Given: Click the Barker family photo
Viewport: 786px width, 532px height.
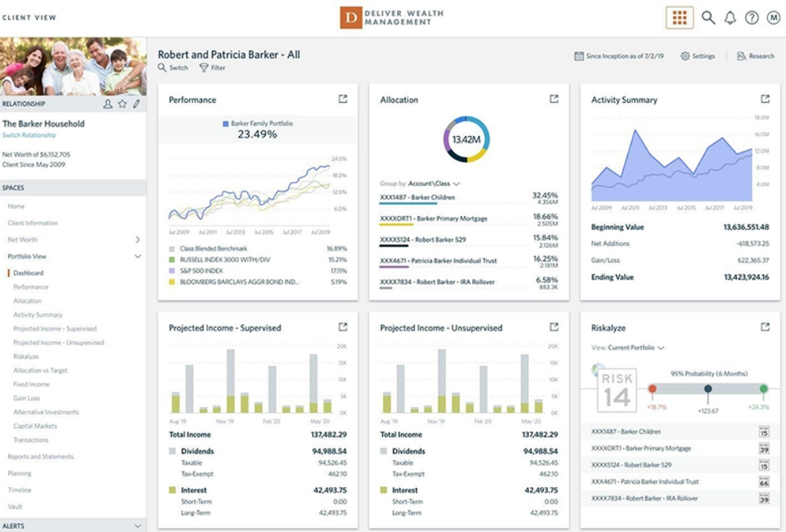Looking at the screenshot, I should coord(73,67).
